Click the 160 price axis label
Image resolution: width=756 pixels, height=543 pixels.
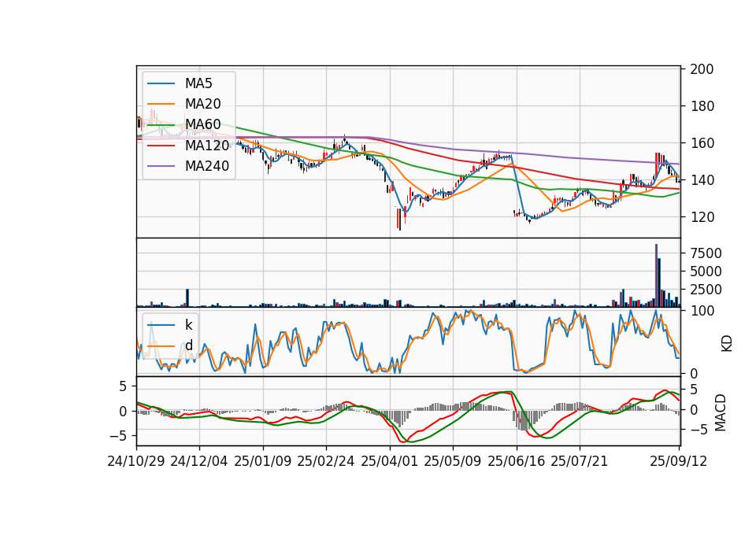pos(702,143)
